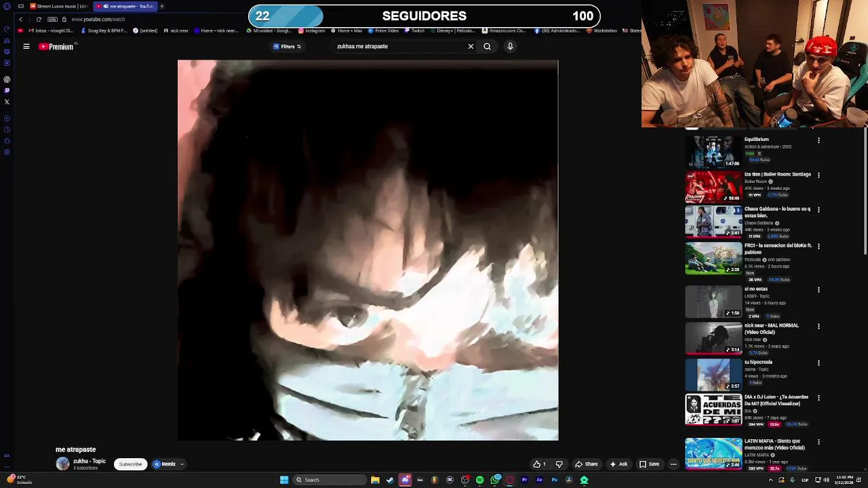The height and width of the screenshot is (488, 868).
Task: Open Steam from the taskbar
Action: [390, 480]
